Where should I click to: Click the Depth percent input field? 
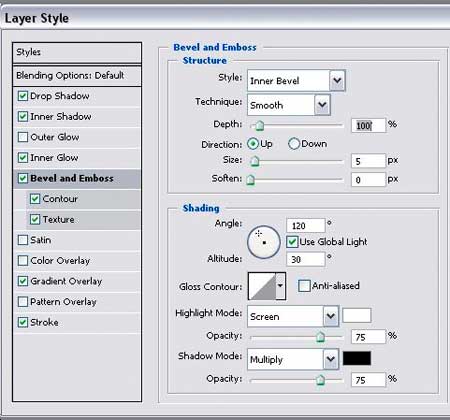pyautogui.click(x=368, y=125)
